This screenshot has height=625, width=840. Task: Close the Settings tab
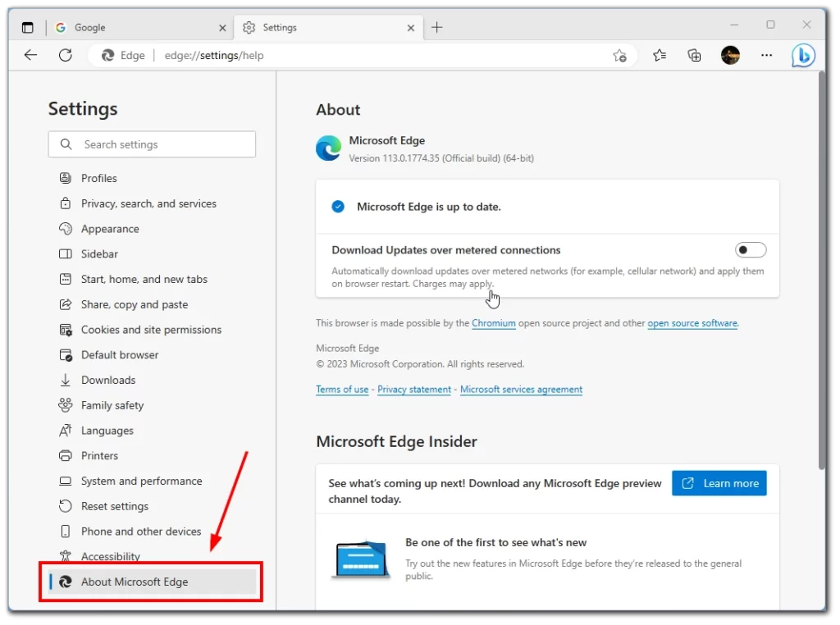click(x=411, y=28)
